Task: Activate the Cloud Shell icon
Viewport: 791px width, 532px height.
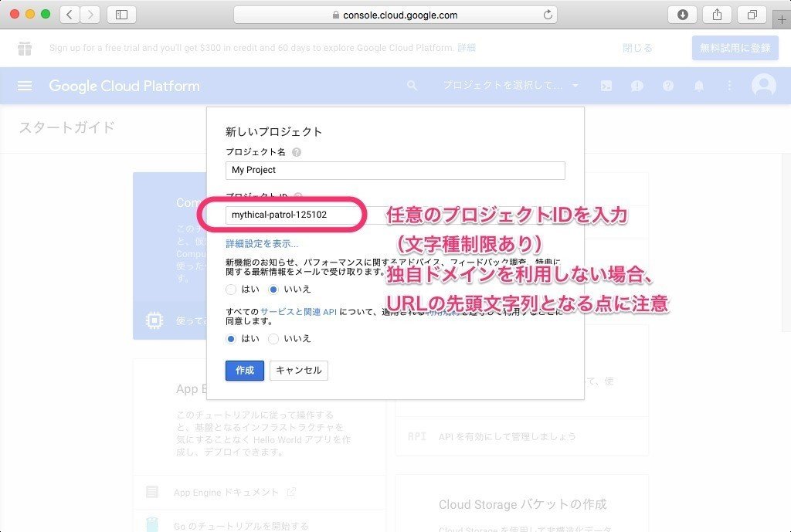Action: click(x=606, y=86)
